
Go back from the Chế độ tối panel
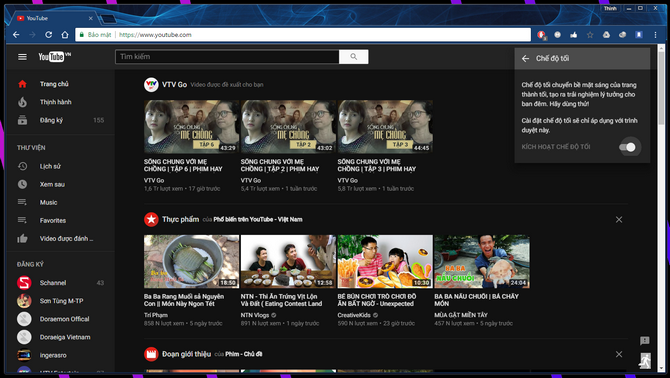click(x=525, y=59)
